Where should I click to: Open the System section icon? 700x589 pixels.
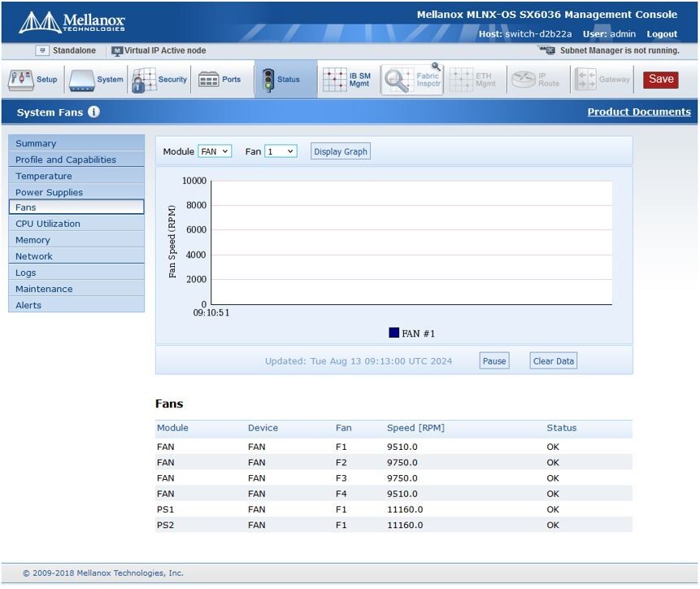[81, 81]
